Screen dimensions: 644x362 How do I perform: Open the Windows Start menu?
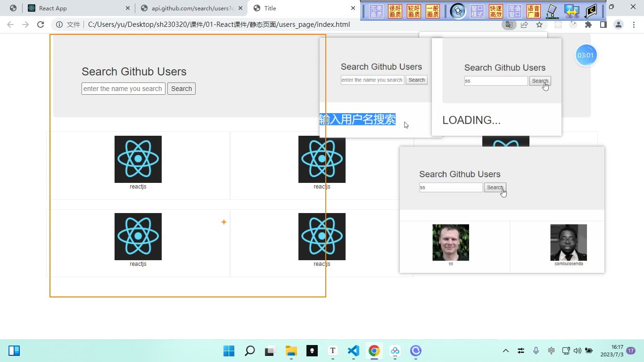tap(229, 351)
